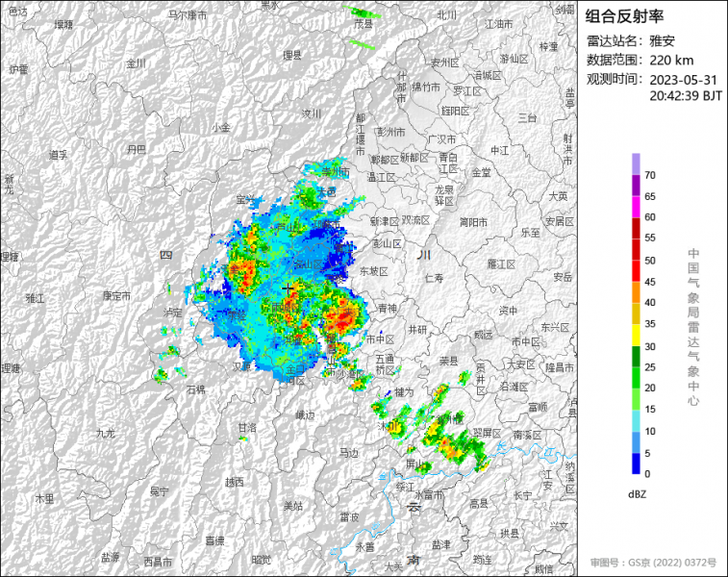This screenshot has height=577, width=728.
Task: Pick the magenta swatch in the dBZ legend
Action: click(x=636, y=206)
